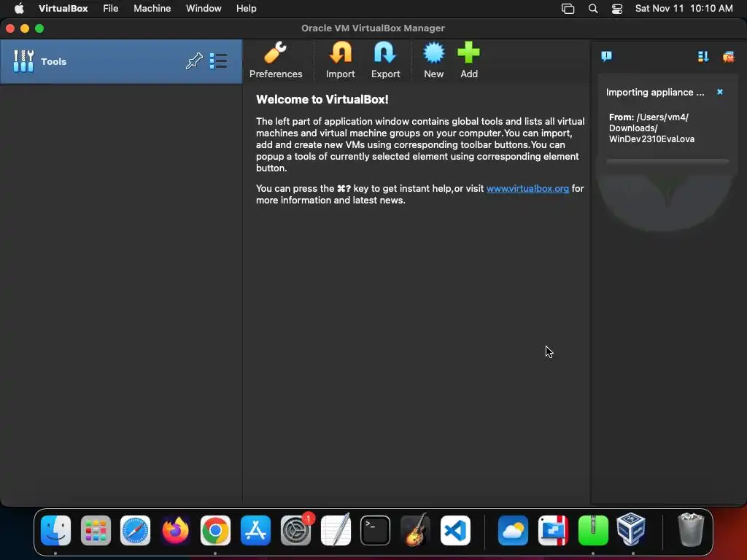
Task: Select the Tools item in sidebar
Action: click(121, 61)
